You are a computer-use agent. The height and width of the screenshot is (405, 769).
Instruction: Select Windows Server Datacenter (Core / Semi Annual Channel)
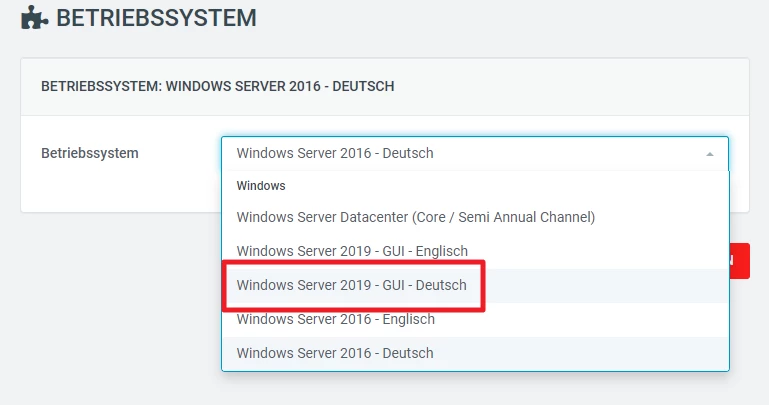(416, 217)
